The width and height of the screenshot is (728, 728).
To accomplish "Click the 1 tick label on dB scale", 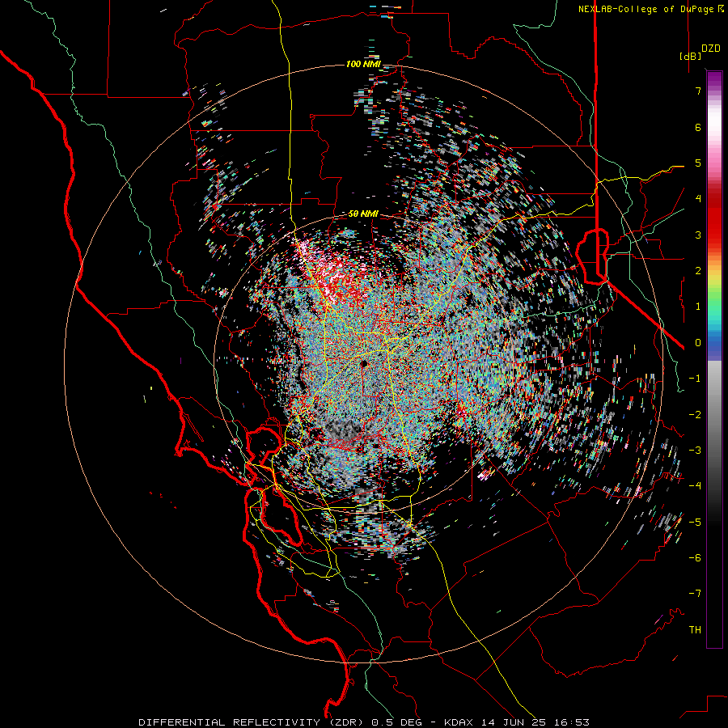I will coord(698,307).
